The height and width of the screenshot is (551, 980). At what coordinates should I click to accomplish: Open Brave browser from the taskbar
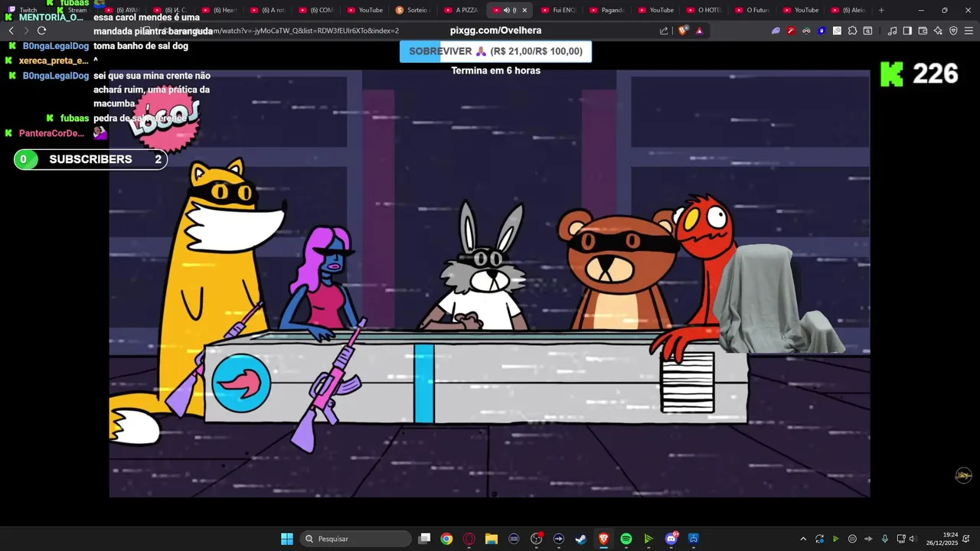point(603,539)
